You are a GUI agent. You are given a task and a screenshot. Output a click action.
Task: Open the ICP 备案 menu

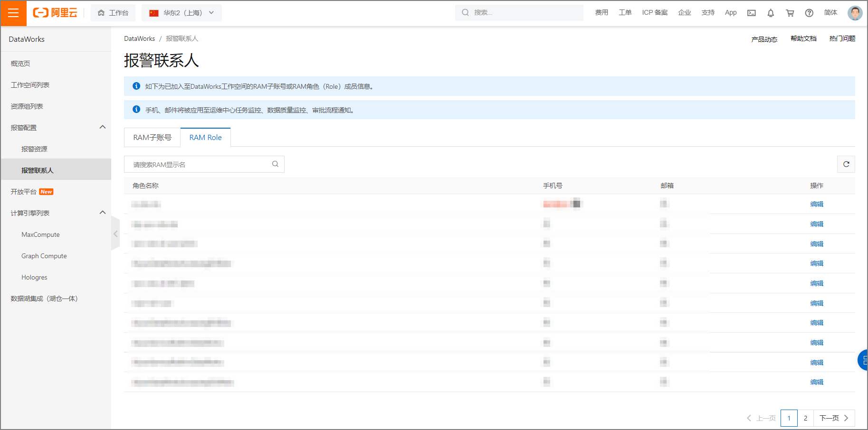click(655, 13)
